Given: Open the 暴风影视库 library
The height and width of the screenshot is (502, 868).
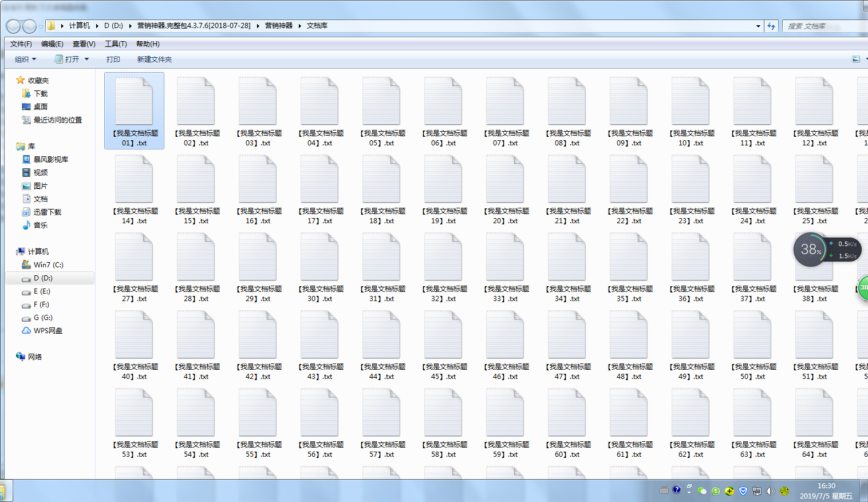Looking at the screenshot, I should click(x=50, y=160).
